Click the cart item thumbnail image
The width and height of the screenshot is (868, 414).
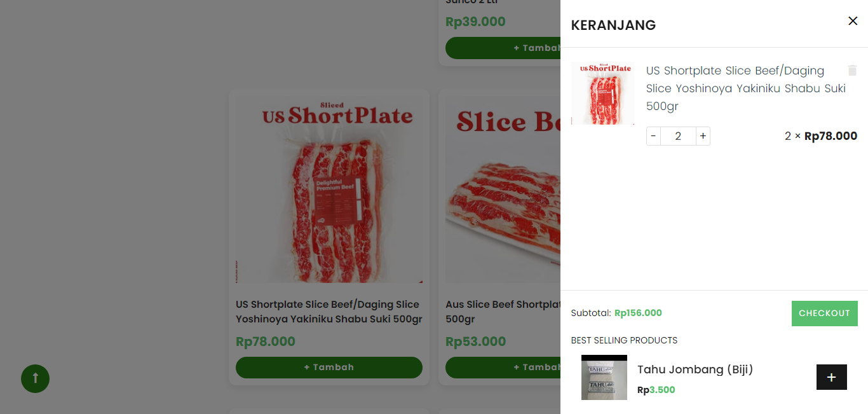602,93
